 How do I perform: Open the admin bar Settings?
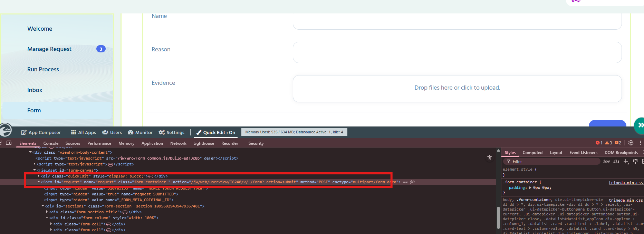(x=171, y=132)
